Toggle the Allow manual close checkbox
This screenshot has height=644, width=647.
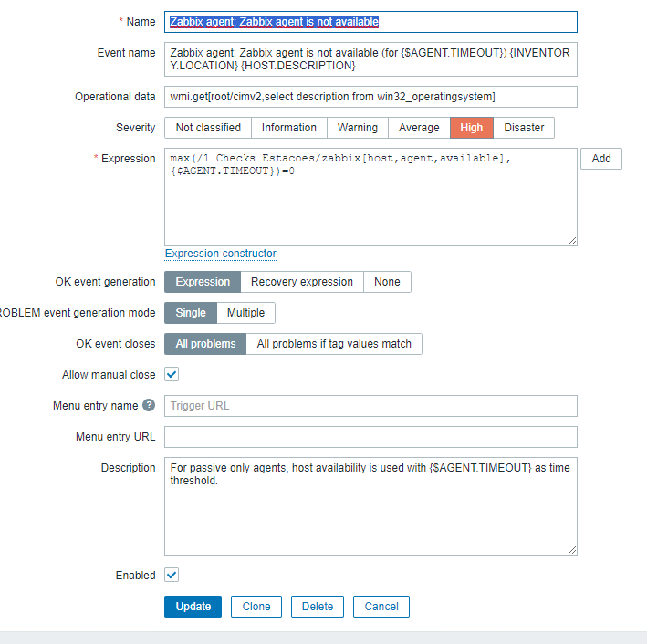click(172, 375)
